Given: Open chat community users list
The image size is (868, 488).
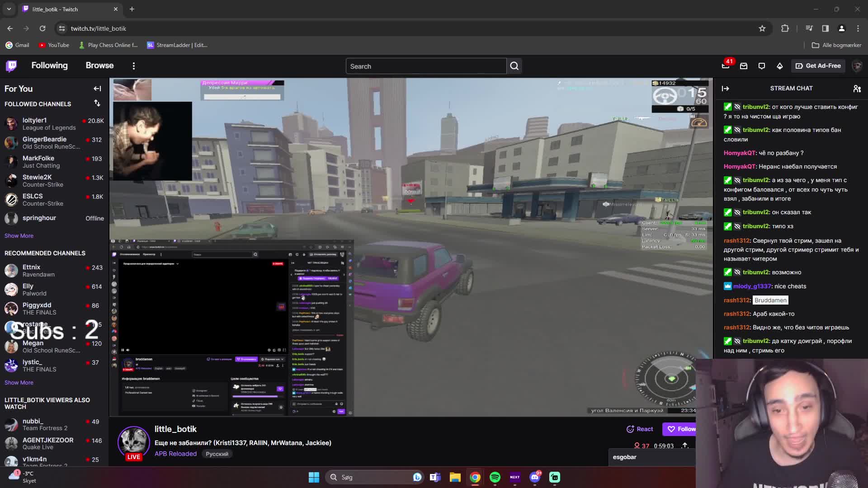Looking at the screenshot, I should (x=857, y=89).
